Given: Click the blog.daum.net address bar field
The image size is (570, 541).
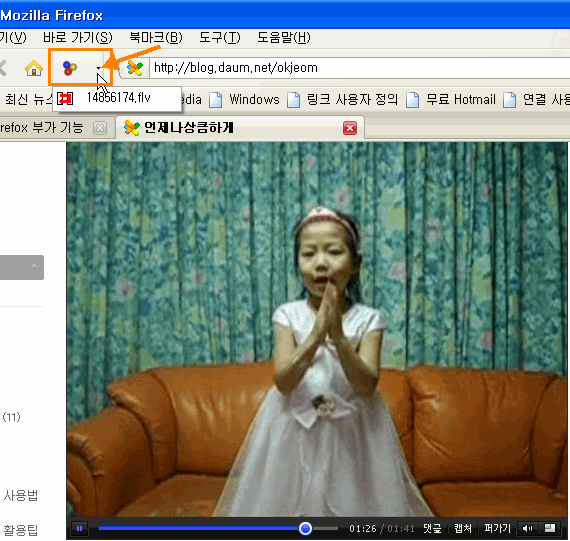Looking at the screenshot, I should (x=360, y=68).
